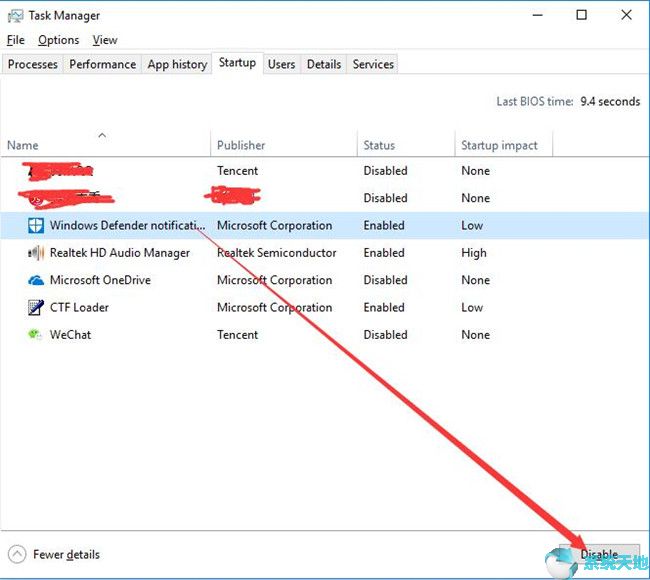This screenshot has height=580, width=650.
Task: Click the CTF Loader icon
Action: (x=35, y=308)
